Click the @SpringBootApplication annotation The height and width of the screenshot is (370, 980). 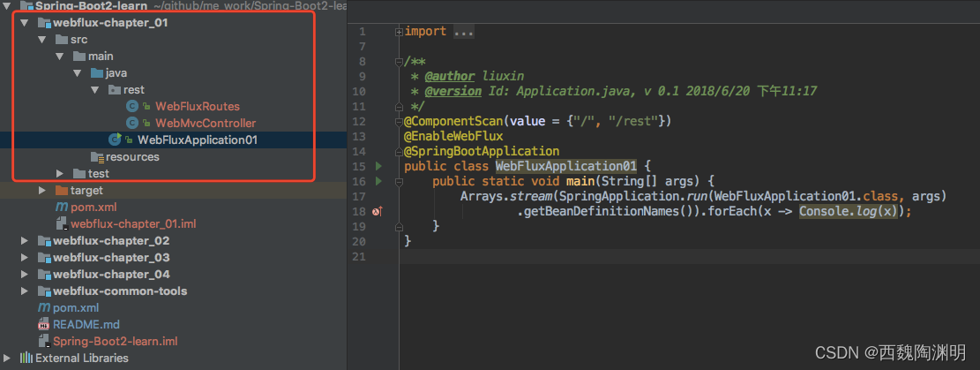[482, 152]
